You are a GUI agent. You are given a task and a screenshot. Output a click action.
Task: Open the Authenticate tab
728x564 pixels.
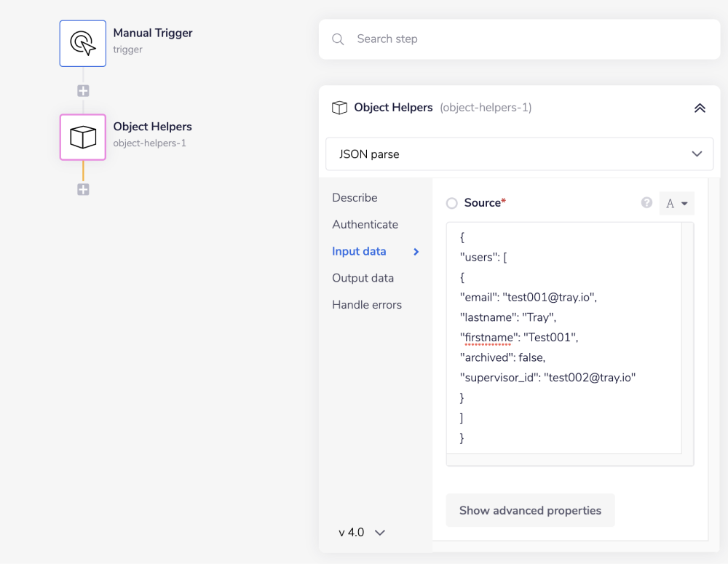365,225
